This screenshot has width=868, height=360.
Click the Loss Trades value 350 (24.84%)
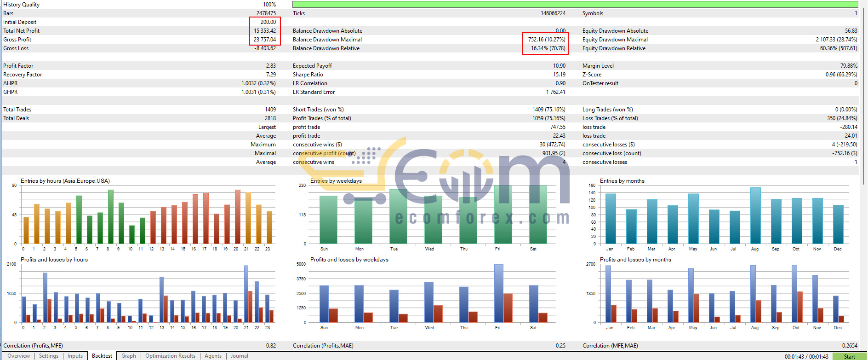coord(842,118)
